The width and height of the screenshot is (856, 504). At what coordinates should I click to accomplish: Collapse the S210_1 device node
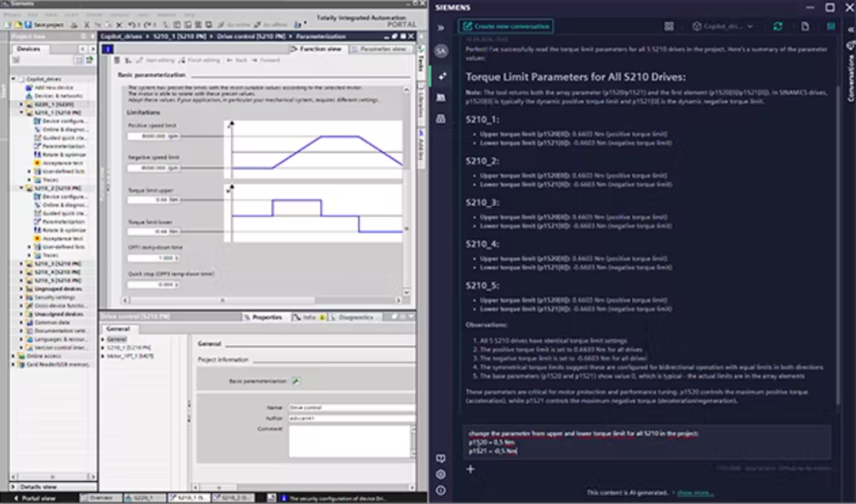point(22,113)
